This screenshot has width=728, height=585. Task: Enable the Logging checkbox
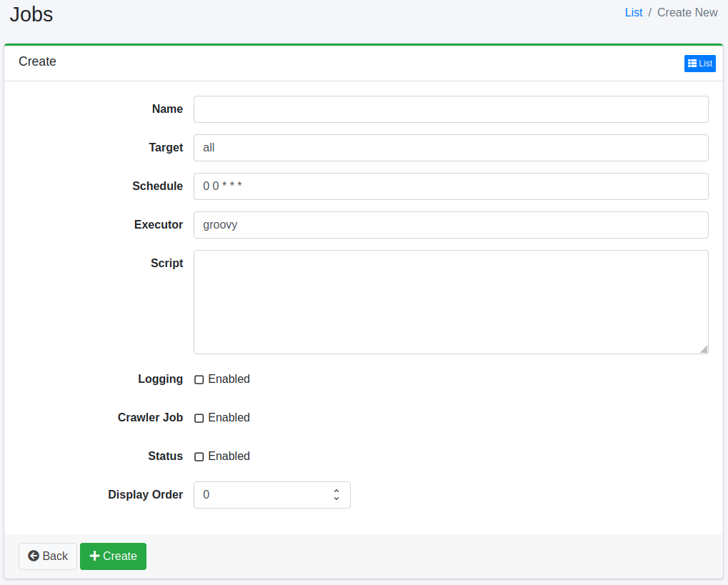[x=199, y=380]
